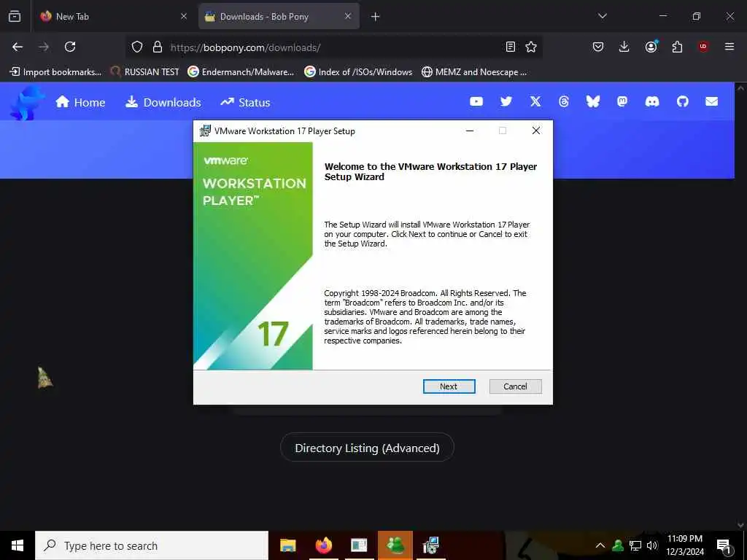Save page to Pocket
747x560 pixels.
coord(598,47)
